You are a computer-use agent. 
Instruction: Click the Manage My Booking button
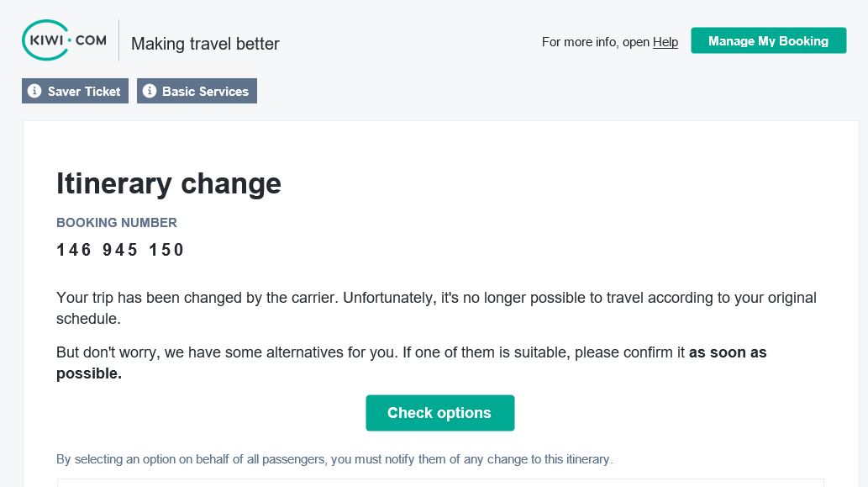[768, 40]
